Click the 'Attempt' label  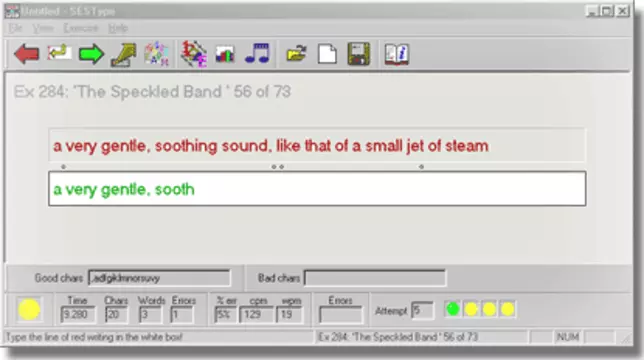pos(391,311)
